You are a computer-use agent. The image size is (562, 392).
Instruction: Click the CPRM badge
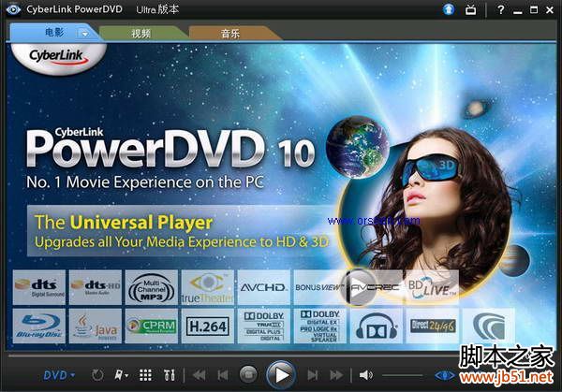[x=152, y=326]
